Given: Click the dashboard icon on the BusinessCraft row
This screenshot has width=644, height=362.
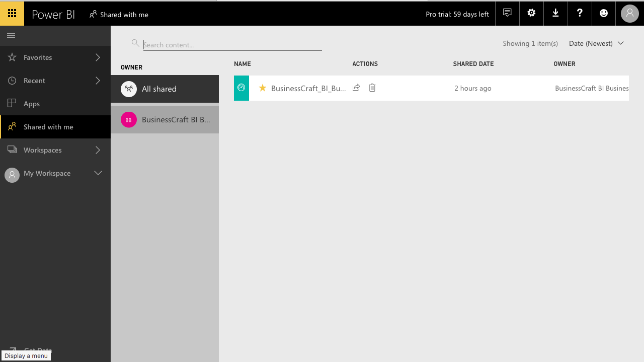Looking at the screenshot, I should (242, 88).
